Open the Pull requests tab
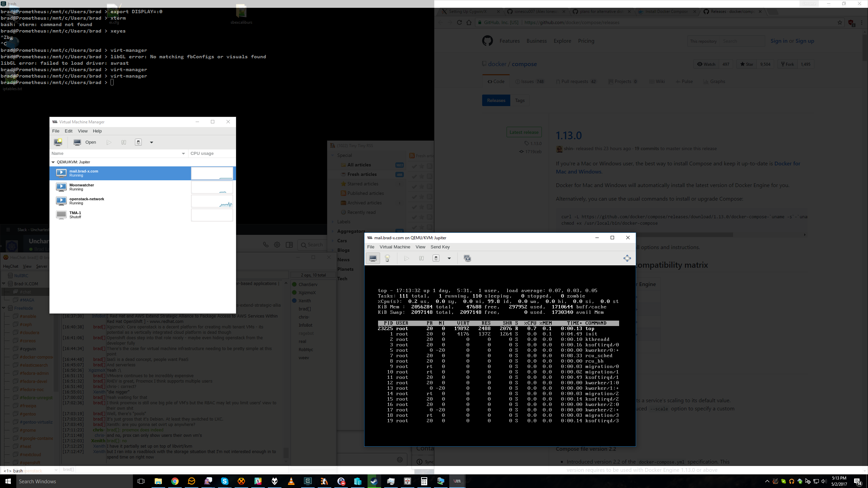868x488 pixels. [576, 81]
